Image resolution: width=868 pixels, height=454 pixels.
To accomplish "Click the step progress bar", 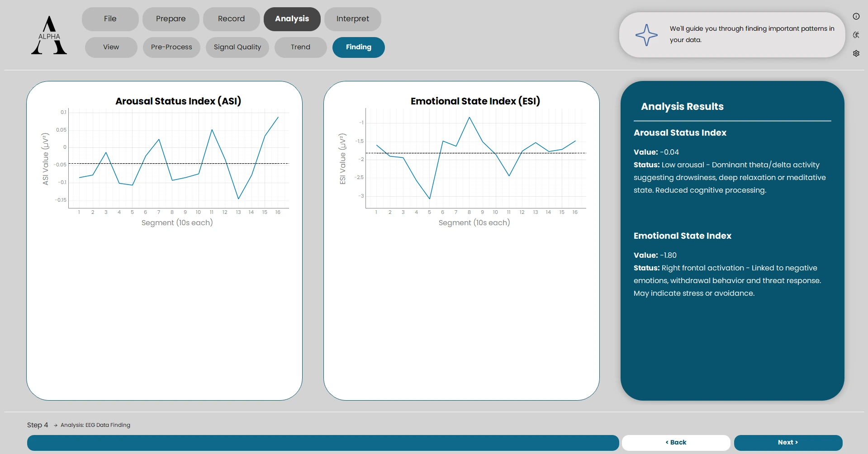I will [x=323, y=443].
